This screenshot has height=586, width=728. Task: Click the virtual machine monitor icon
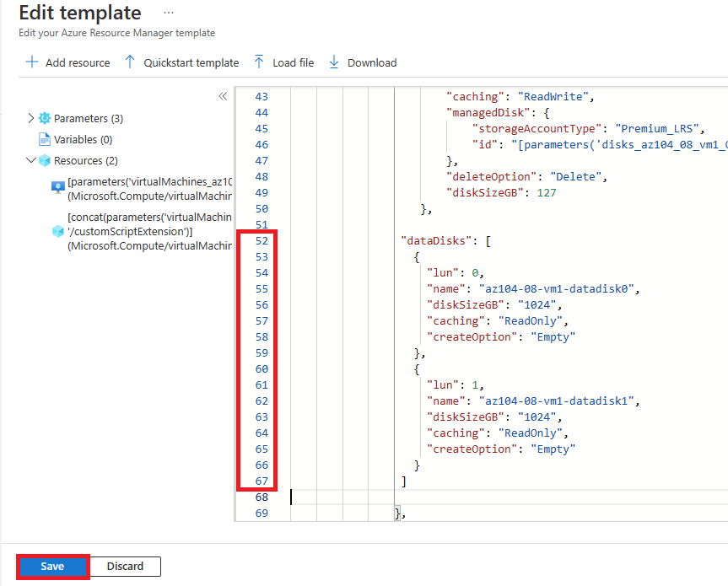pos(58,187)
